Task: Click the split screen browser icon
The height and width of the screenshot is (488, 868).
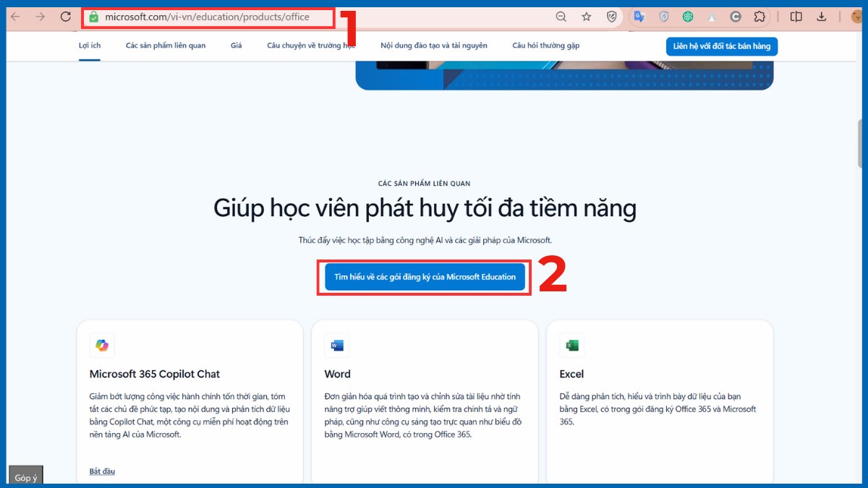Action: (x=798, y=16)
